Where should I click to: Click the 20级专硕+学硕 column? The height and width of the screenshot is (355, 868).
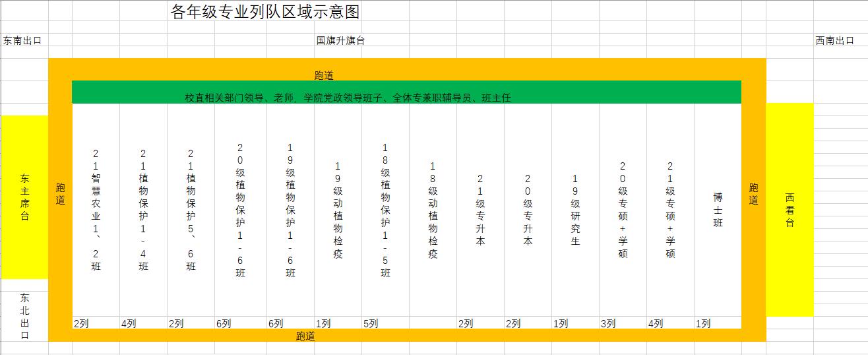click(x=623, y=210)
